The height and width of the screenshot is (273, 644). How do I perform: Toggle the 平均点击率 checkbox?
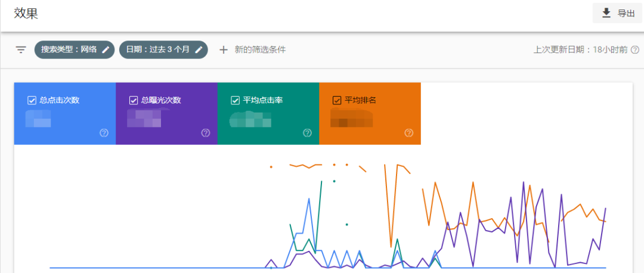235,100
